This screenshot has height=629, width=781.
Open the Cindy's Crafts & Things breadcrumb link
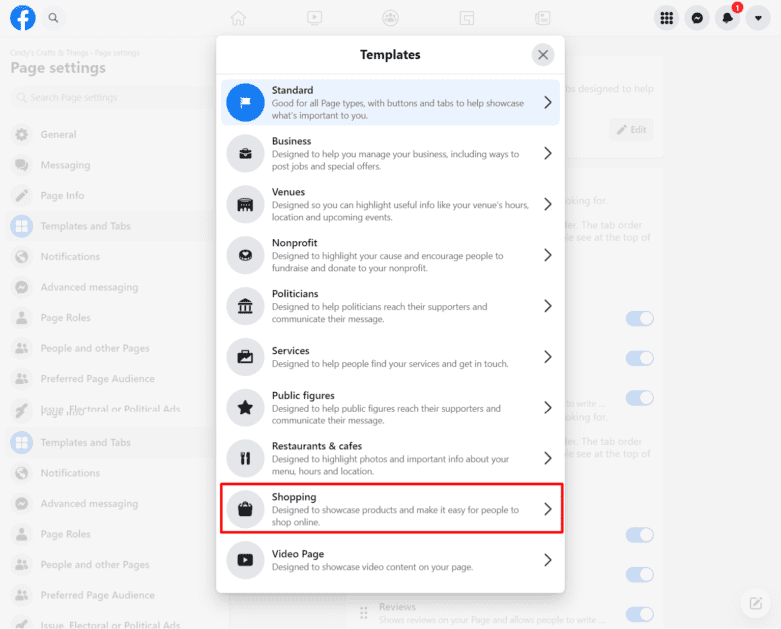tap(49, 53)
